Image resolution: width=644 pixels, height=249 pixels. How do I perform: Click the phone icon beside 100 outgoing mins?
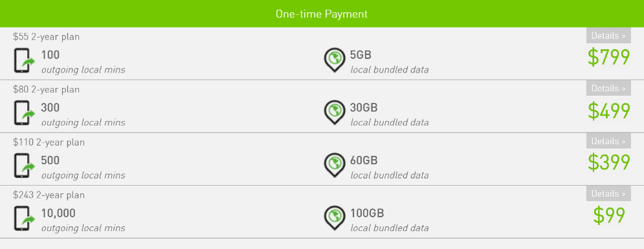click(25, 61)
